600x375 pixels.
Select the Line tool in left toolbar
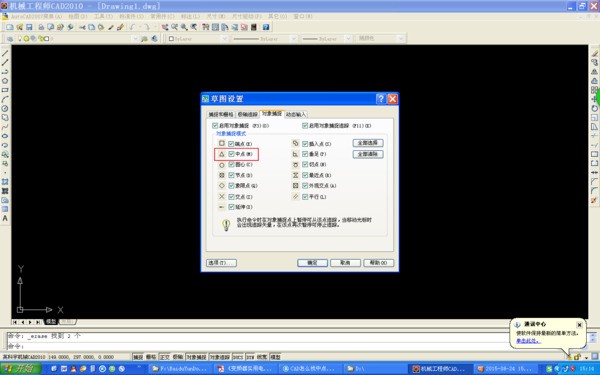coord(5,54)
